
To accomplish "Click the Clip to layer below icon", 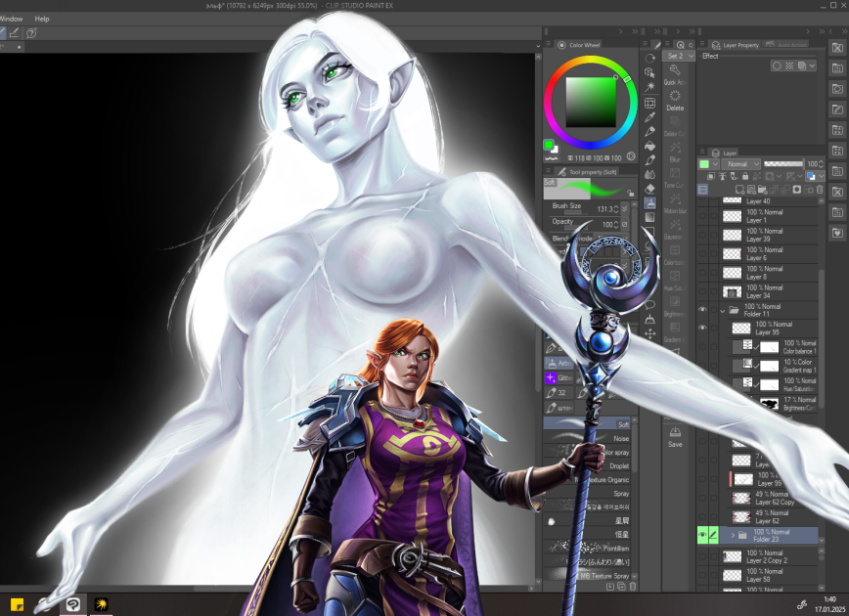I will [x=711, y=176].
